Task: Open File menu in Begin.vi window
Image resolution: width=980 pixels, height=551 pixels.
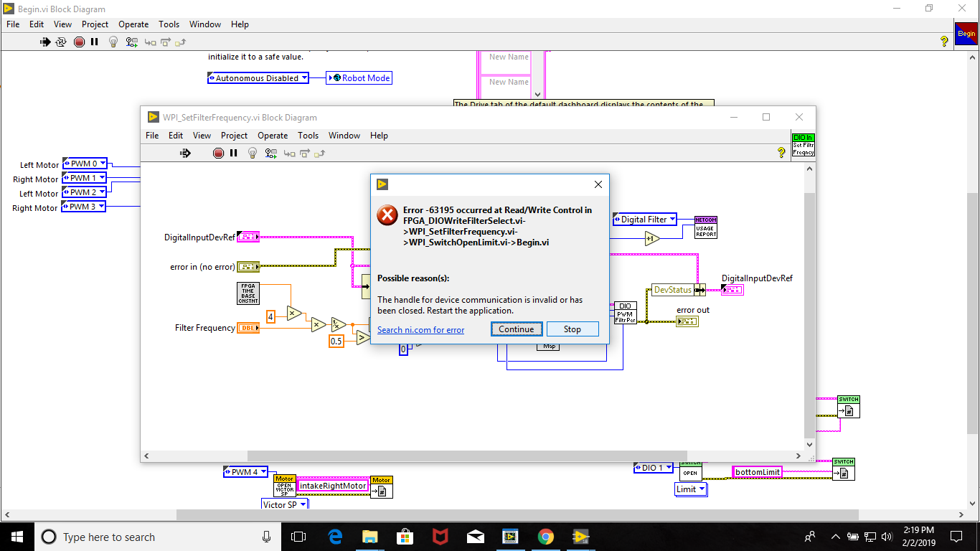Action: [13, 24]
